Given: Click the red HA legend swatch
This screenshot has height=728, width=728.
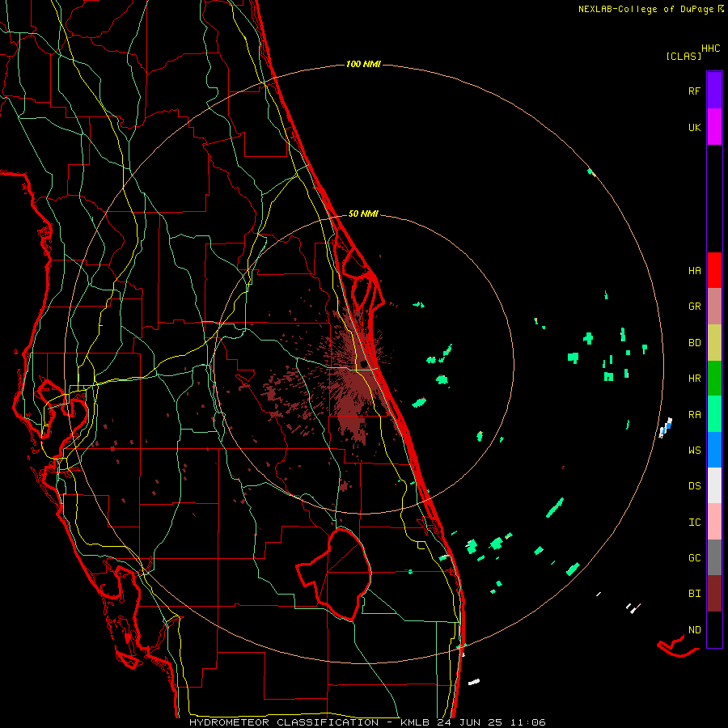Looking at the screenshot, I should point(714,270).
